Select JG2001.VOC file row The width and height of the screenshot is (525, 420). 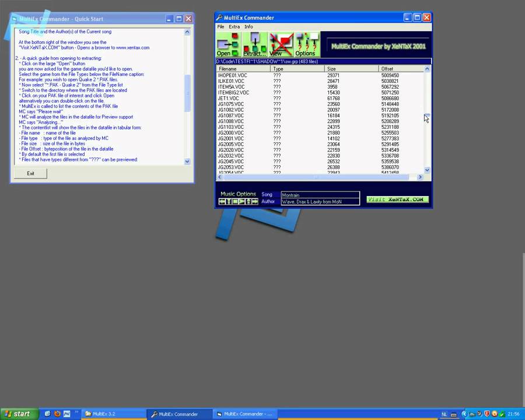[x=320, y=138]
